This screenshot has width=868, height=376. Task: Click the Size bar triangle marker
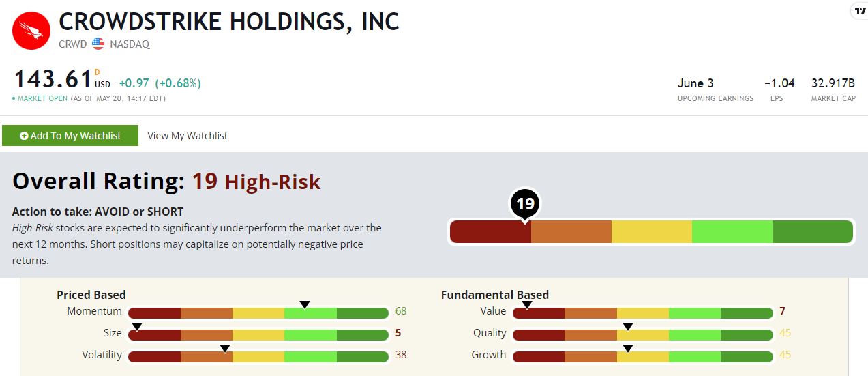[x=136, y=326]
